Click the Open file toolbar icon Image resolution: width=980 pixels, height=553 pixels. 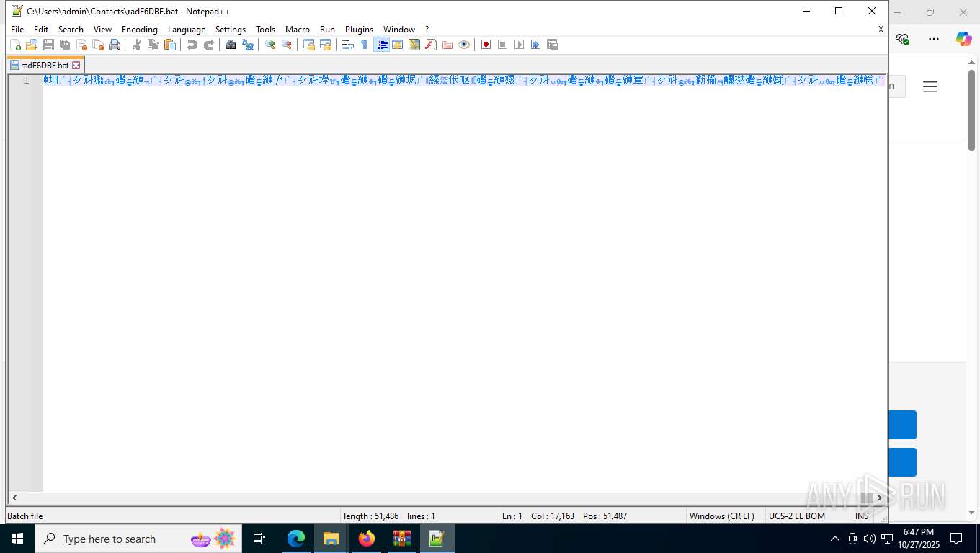[x=32, y=45]
